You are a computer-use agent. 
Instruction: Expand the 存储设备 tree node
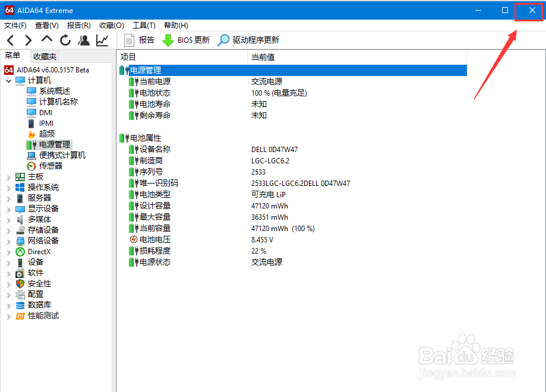9,231
